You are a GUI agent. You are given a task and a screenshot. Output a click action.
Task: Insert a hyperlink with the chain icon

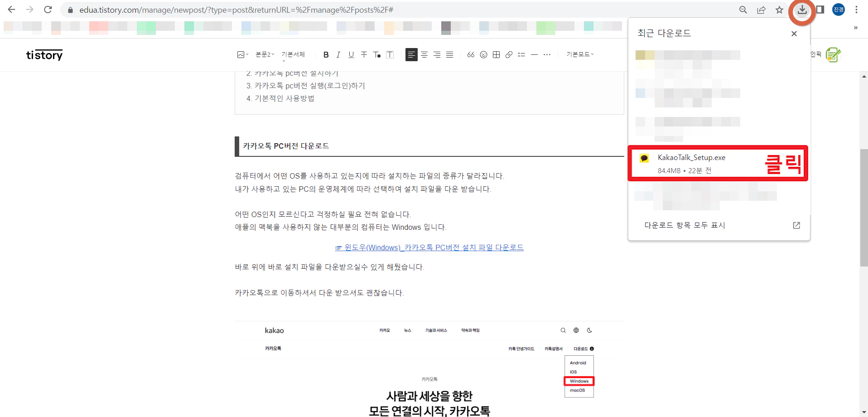(x=509, y=54)
